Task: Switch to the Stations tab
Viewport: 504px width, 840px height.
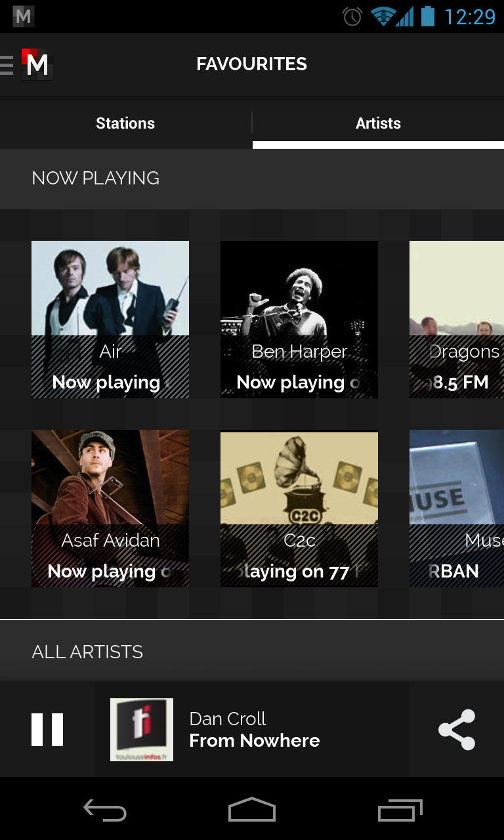Action: click(x=125, y=123)
